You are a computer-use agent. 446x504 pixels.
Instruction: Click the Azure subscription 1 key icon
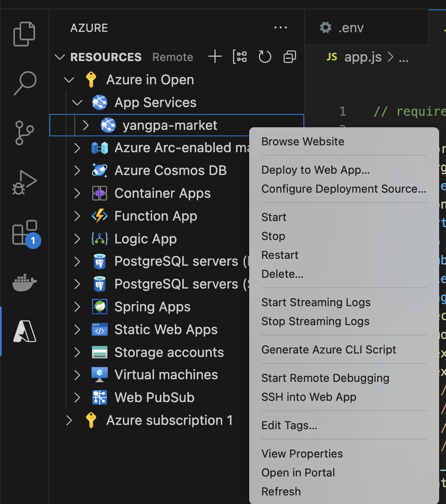point(91,421)
